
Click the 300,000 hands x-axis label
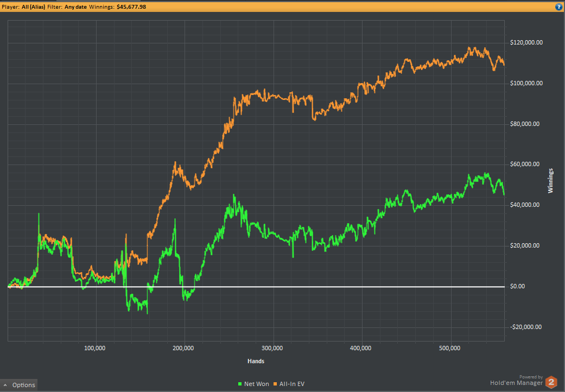point(273,349)
